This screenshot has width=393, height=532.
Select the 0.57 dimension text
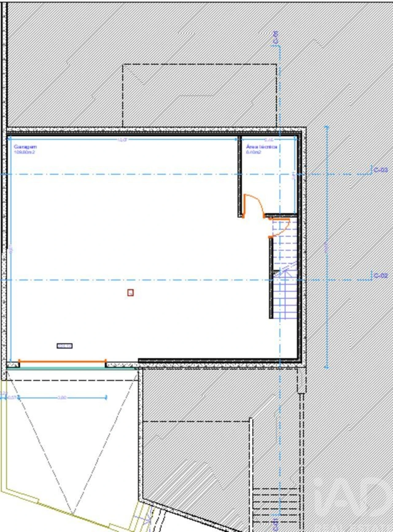coord(12,398)
